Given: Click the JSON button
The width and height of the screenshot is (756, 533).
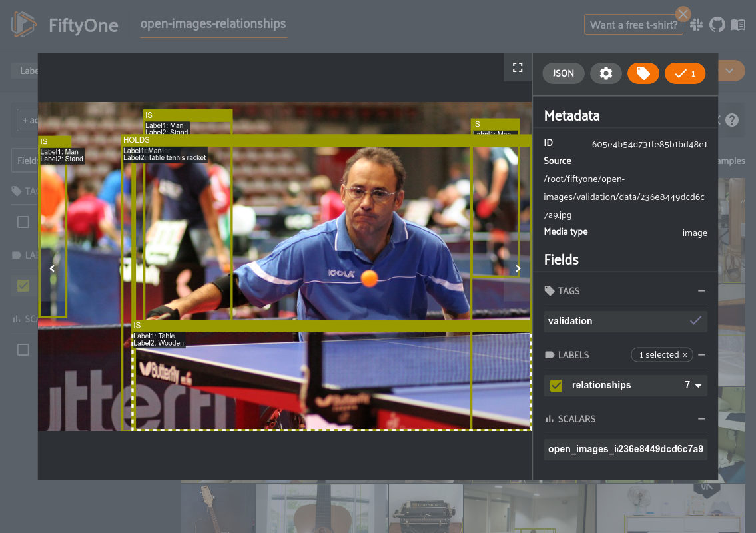Looking at the screenshot, I should coord(564,73).
